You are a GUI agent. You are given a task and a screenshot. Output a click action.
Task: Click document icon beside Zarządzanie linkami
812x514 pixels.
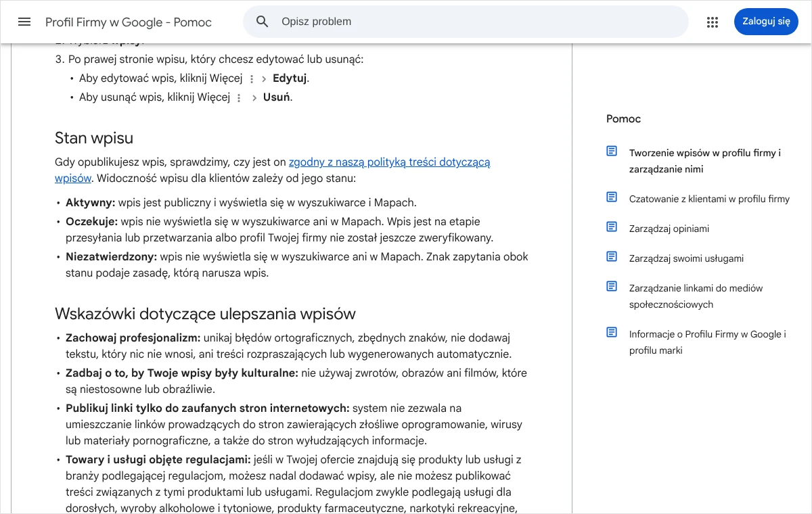612,286
